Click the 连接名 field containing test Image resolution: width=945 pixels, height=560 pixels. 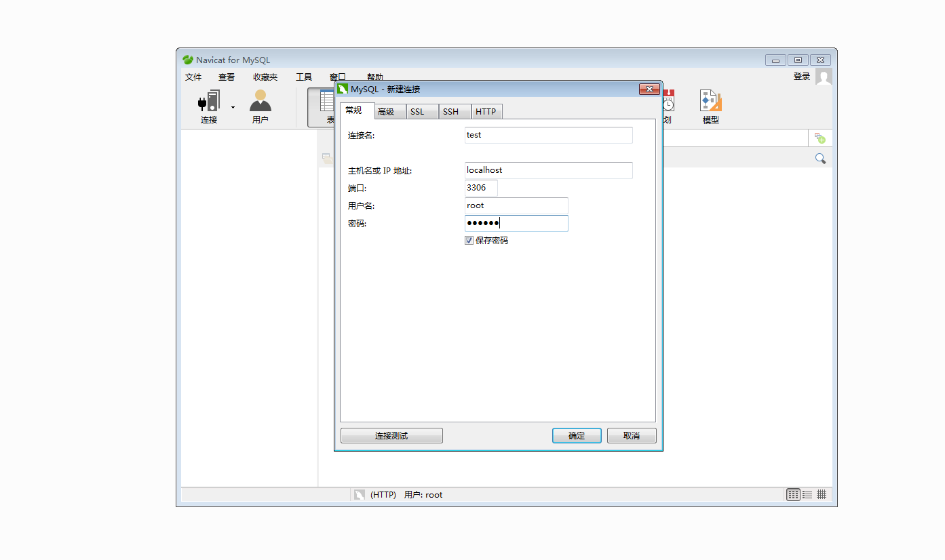pos(548,135)
